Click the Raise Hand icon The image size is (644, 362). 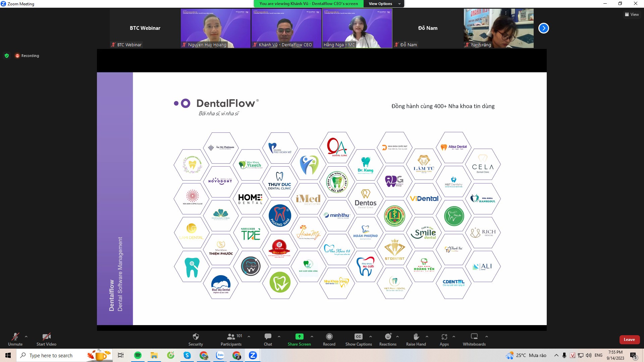click(x=416, y=337)
